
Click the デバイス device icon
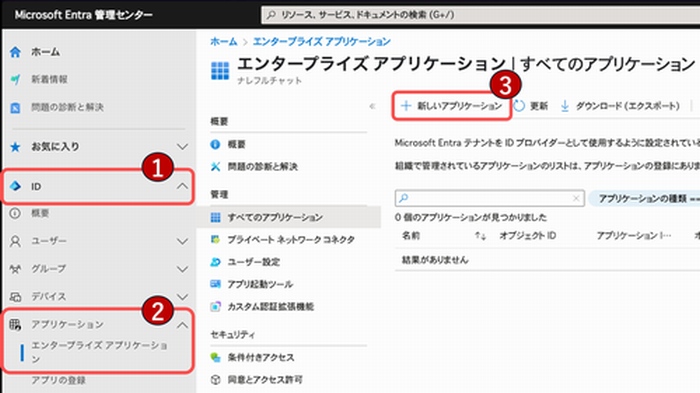pyautogui.click(x=15, y=297)
